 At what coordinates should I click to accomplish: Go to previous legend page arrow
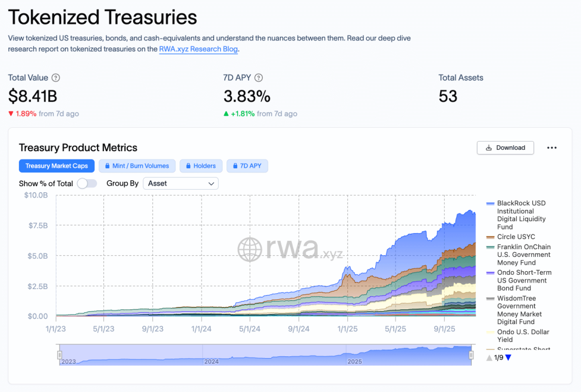coord(489,357)
